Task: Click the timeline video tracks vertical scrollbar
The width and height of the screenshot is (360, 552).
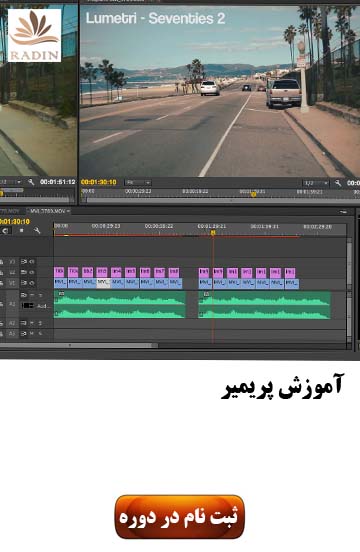Action: coord(349,264)
